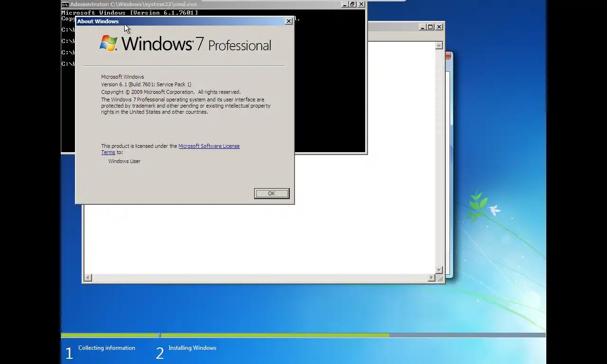The height and width of the screenshot is (364, 607).
Task: Click the 'Administrator: C:\Windows\system32\cmd.exe' title text
Action: click(133, 4)
